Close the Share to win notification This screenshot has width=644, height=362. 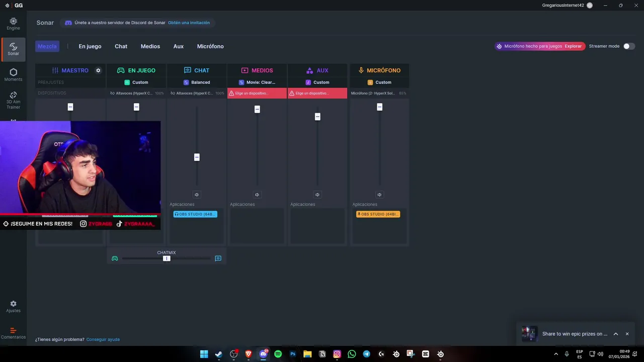coord(627,334)
